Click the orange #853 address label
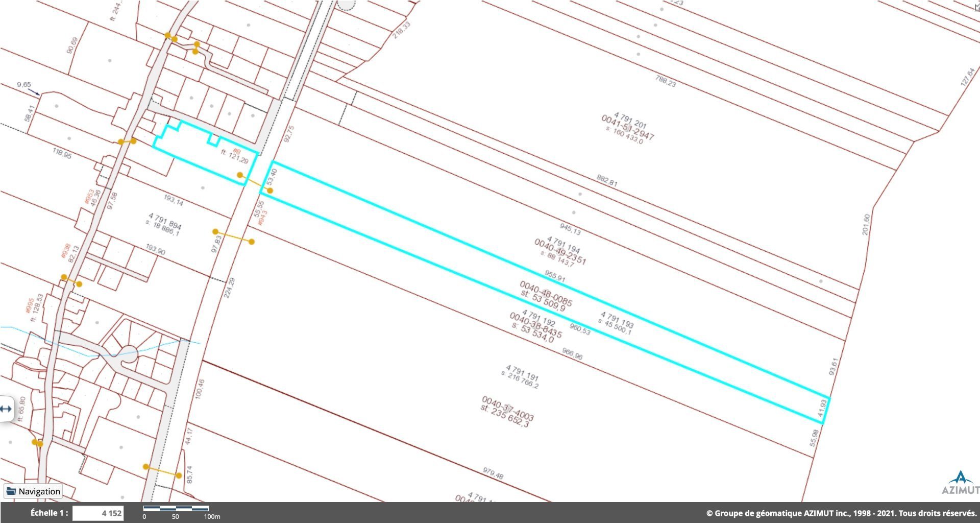980x523 pixels. pos(89,197)
